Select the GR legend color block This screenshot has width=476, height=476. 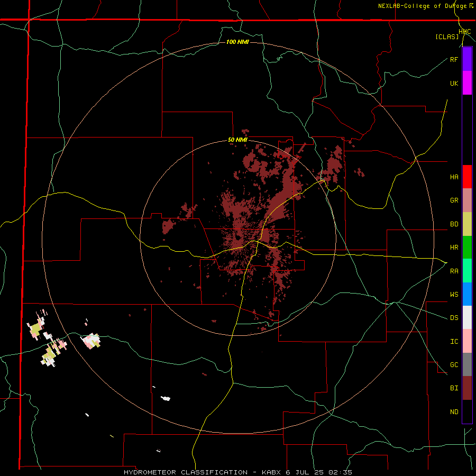[467, 200]
